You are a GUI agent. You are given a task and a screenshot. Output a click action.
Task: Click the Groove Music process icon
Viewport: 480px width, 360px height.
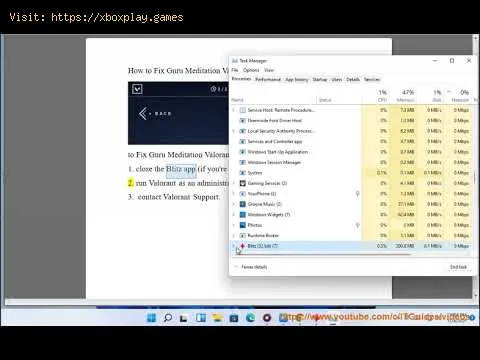click(243, 204)
